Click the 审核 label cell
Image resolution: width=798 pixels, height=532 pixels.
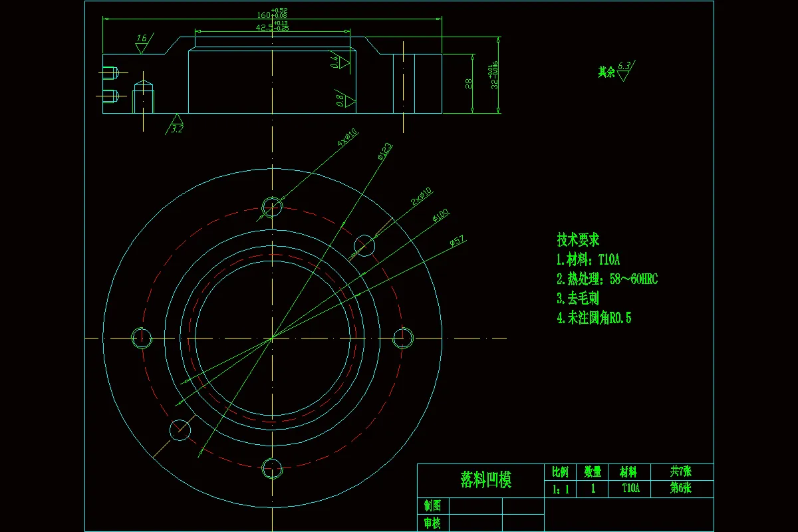coord(432,523)
